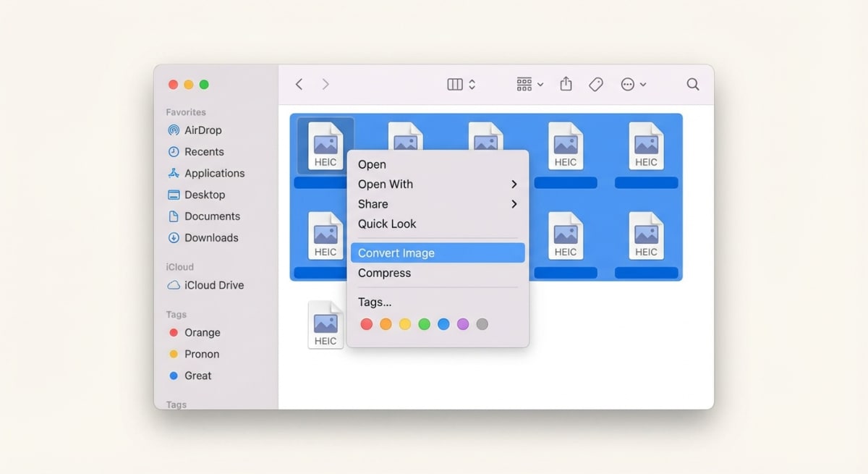Expand the Share submenu arrow

click(514, 203)
